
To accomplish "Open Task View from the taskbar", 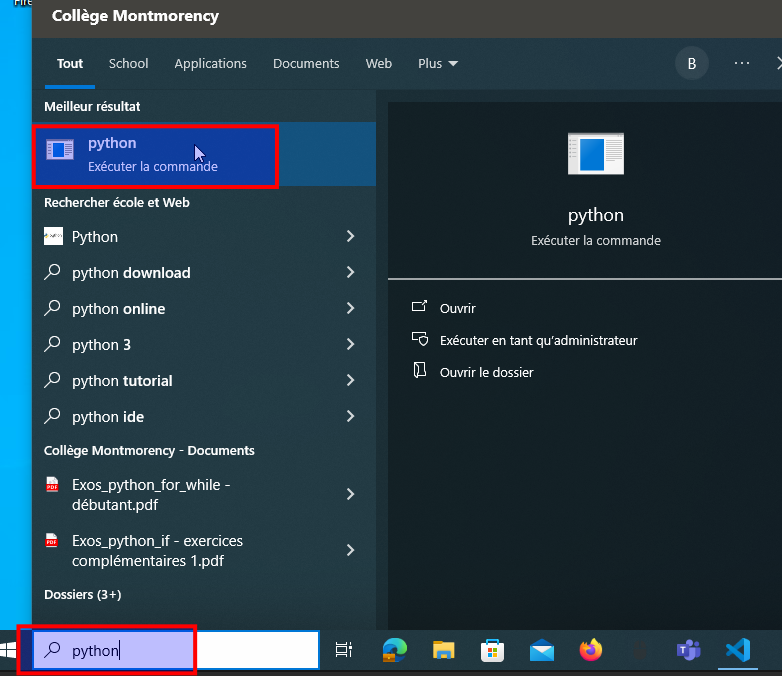I will [344, 650].
